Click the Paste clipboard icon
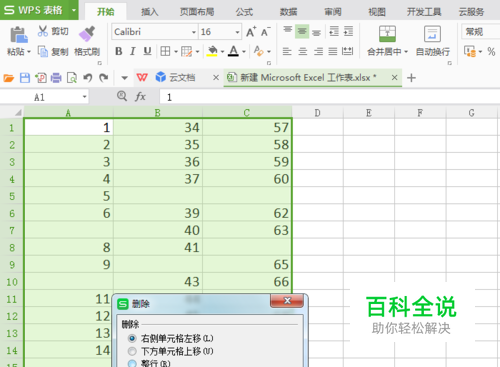Viewport: 500px width, 367px height. coord(19,35)
